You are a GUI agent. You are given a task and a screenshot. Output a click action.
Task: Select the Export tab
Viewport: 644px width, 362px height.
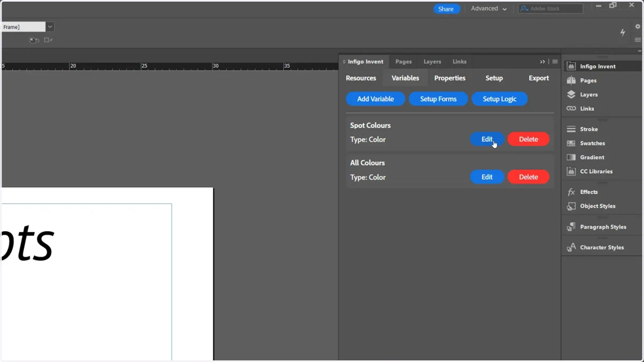(x=539, y=78)
